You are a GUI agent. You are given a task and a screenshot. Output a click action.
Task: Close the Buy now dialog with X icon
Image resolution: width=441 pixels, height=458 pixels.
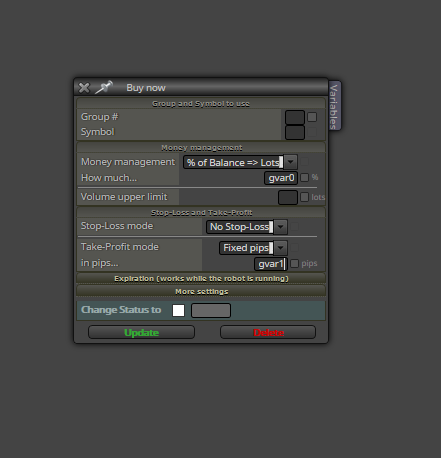[x=84, y=88]
